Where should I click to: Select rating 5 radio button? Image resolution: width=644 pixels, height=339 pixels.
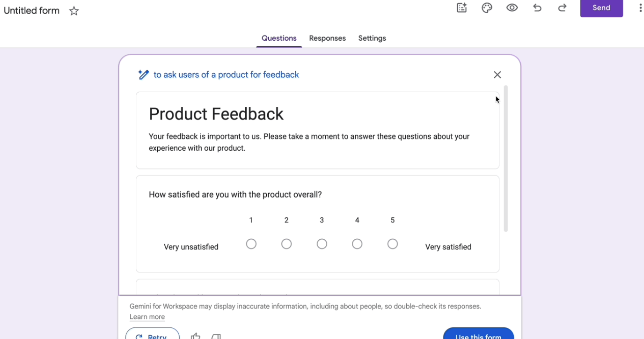(393, 244)
